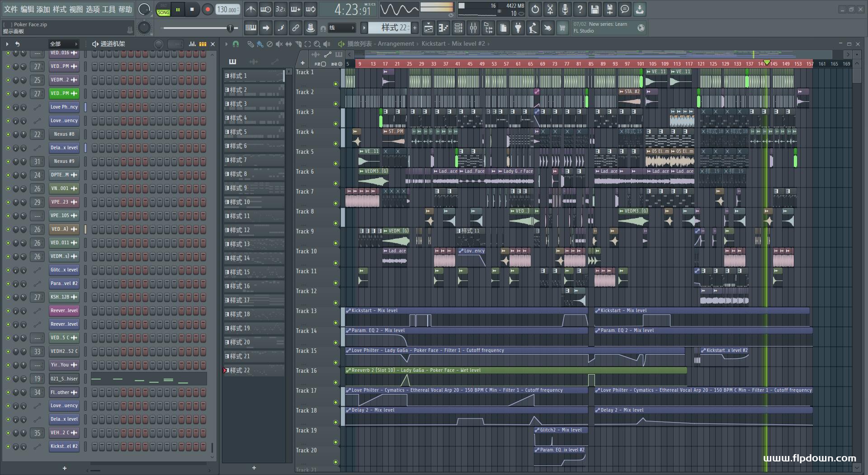Select the playlist zoom tool

coord(317,44)
